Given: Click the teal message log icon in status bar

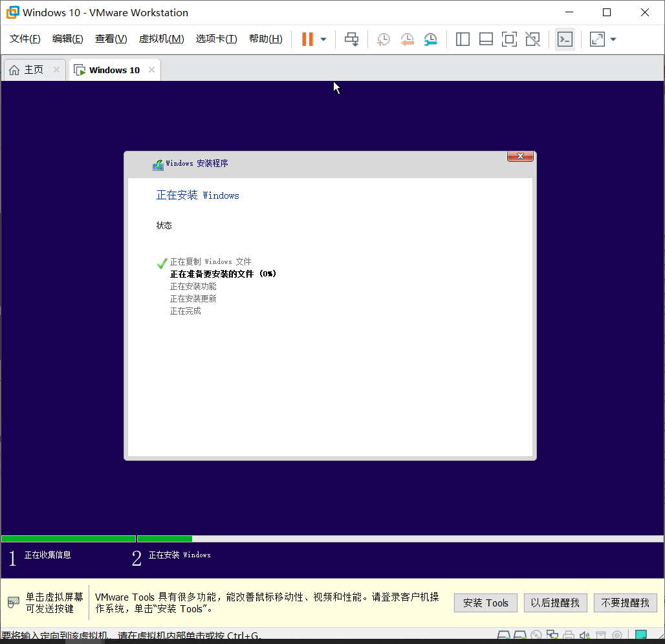Looking at the screenshot, I should (641, 635).
